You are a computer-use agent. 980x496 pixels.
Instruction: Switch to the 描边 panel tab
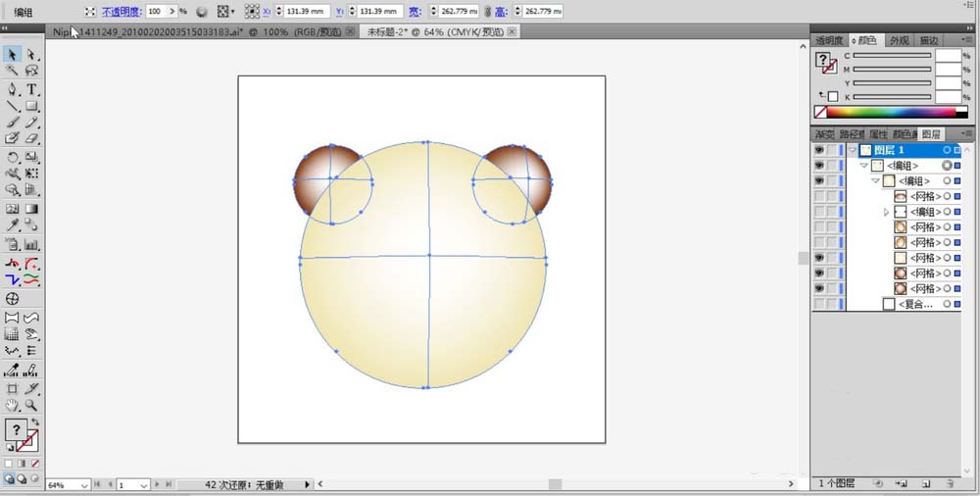click(929, 40)
